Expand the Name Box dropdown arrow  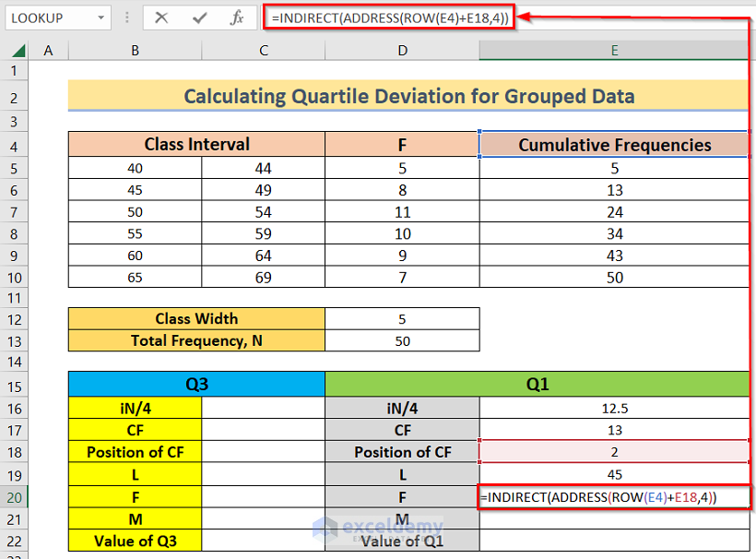pyautogui.click(x=100, y=18)
